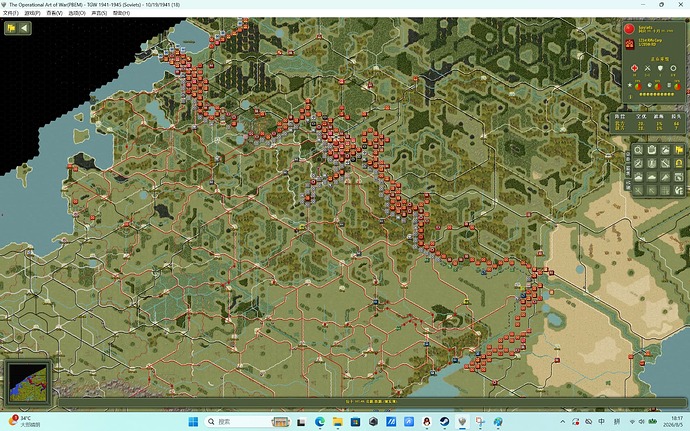The width and height of the screenshot is (690, 431).
Task: Click the ring circle icon in unit panel
Action: point(673,68)
